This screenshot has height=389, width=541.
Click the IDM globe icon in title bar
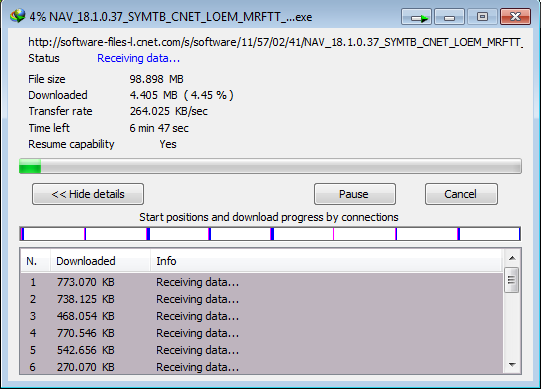pos(18,16)
